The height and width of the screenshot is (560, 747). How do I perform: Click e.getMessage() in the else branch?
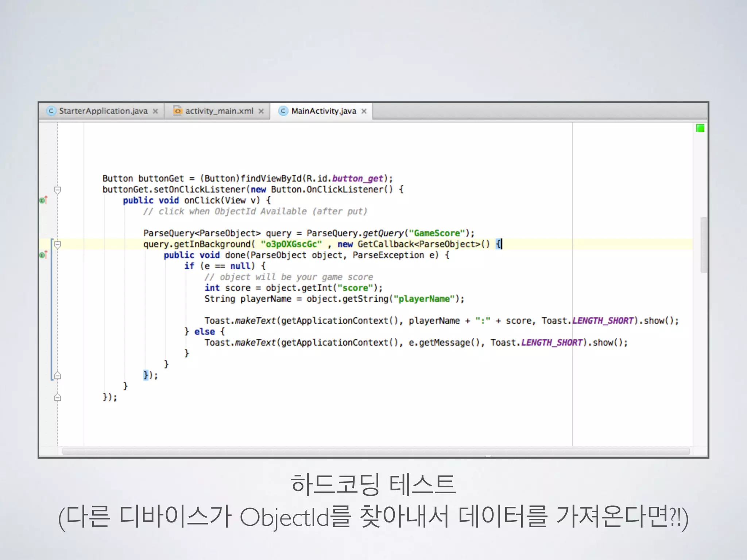pyautogui.click(x=444, y=343)
